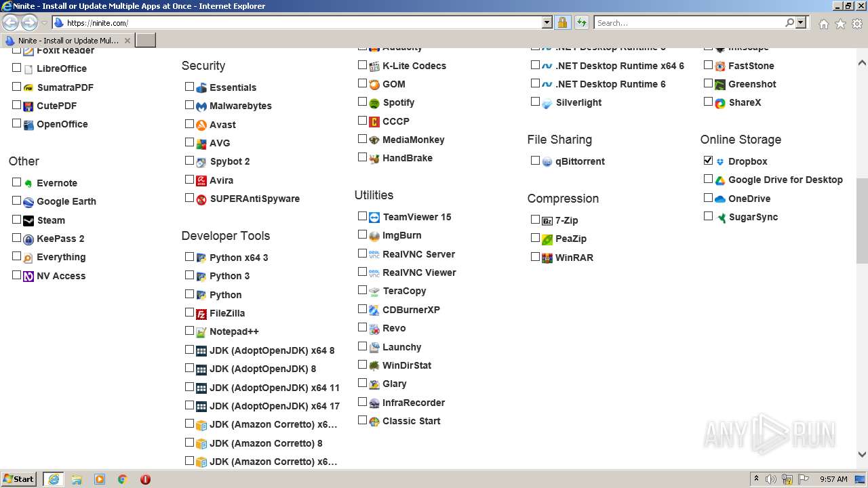The width and height of the screenshot is (868, 488).
Task: Click the Malwarebytes app icon
Action: tap(201, 106)
